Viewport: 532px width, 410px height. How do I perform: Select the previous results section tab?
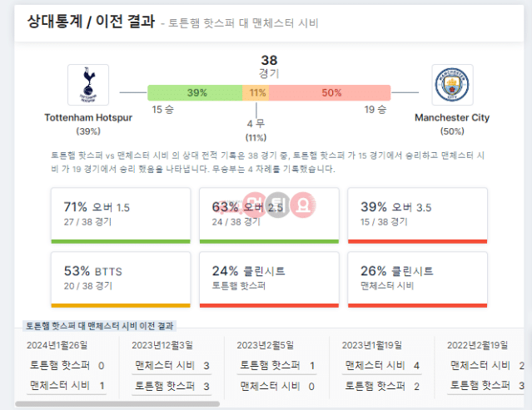(x=99, y=326)
